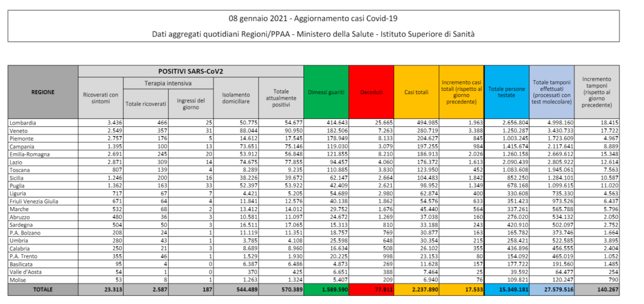This screenshot has height=304, width=644.
Task: Click the total recovered cell 1.589.590
Action: pos(326,289)
